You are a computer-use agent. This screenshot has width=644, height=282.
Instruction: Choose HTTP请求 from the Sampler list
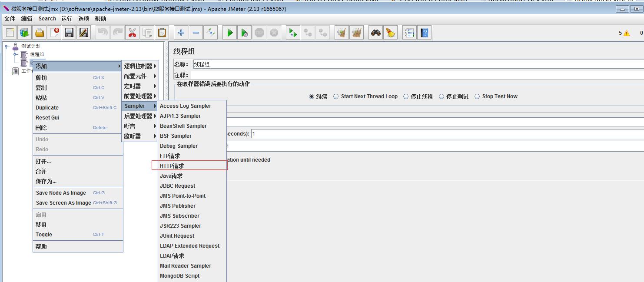coord(192,166)
